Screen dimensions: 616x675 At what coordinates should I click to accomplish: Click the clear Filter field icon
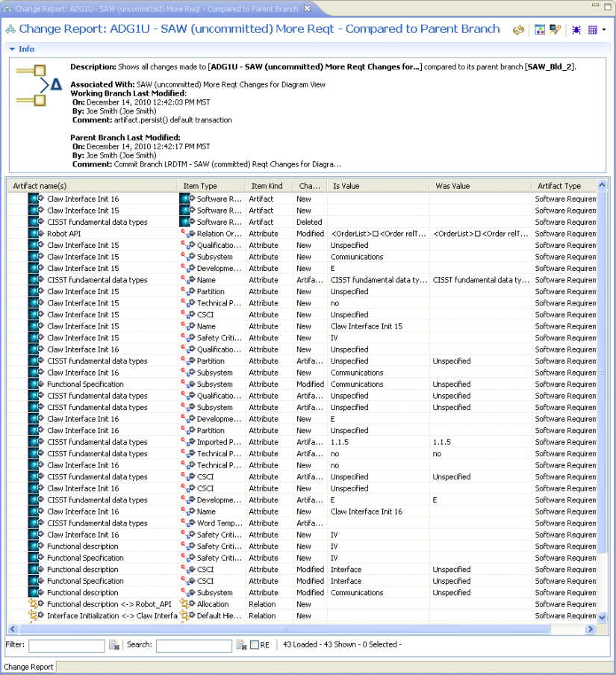pyautogui.click(x=114, y=644)
